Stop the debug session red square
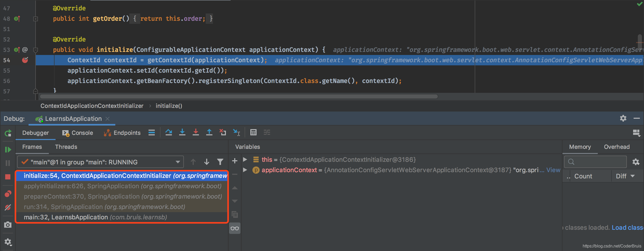The height and width of the screenshot is (251, 644). coord(8,177)
